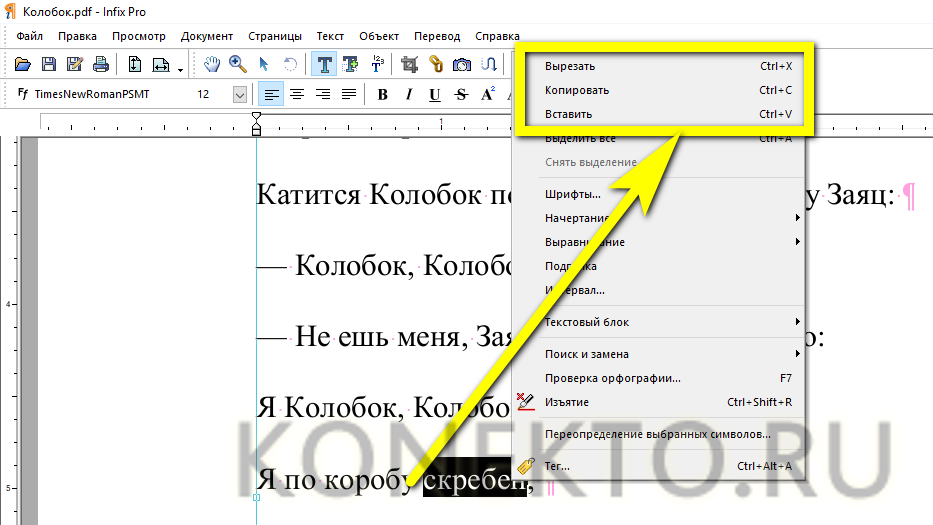Toggle Bold formatting
The width and height of the screenshot is (933, 525).
[x=382, y=94]
